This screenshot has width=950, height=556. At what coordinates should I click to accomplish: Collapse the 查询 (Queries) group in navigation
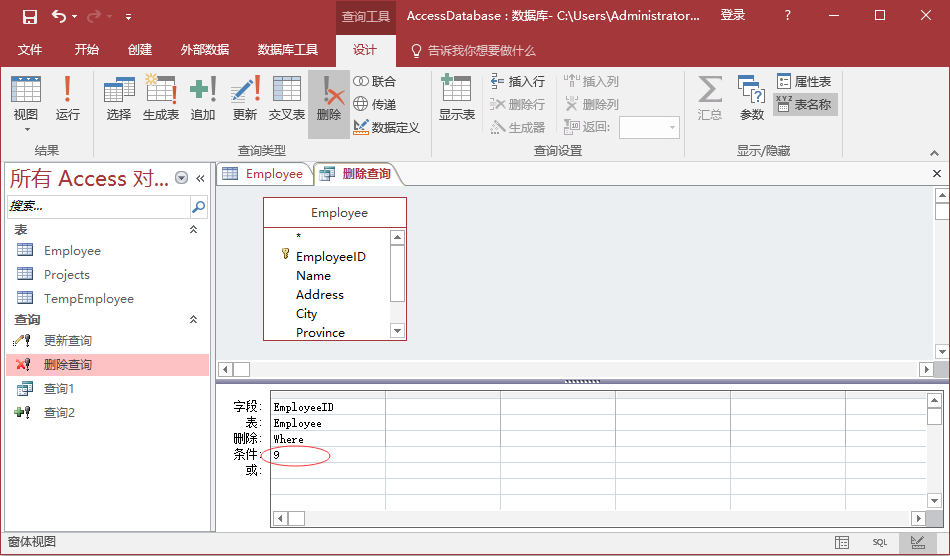(x=194, y=320)
